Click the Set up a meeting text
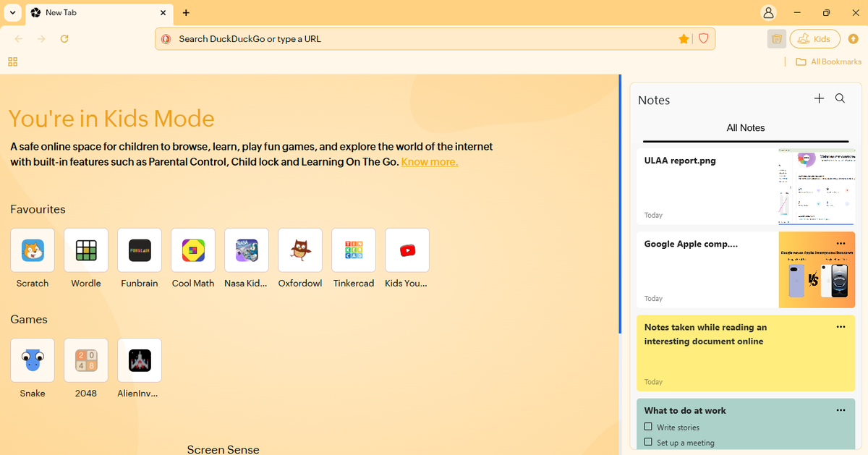This screenshot has height=455, width=868. [685, 442]
